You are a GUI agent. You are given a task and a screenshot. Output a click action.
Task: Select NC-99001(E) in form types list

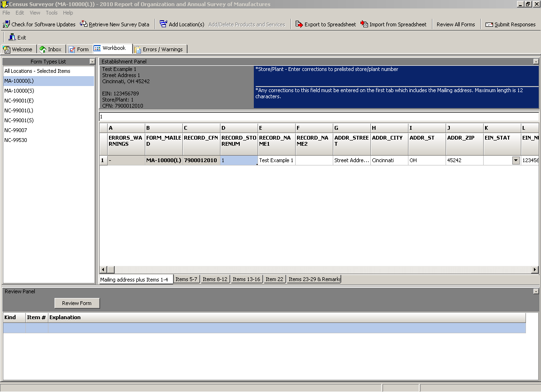(x=19, y=101)
